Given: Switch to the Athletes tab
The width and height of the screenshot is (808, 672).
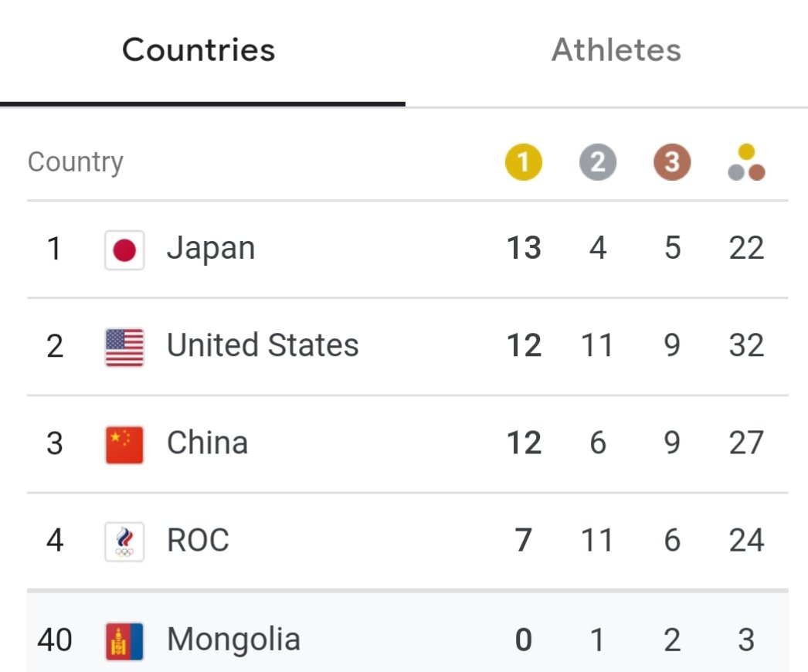Looking at the screenshot, I should pyautogui.click(x=616, y=50).
